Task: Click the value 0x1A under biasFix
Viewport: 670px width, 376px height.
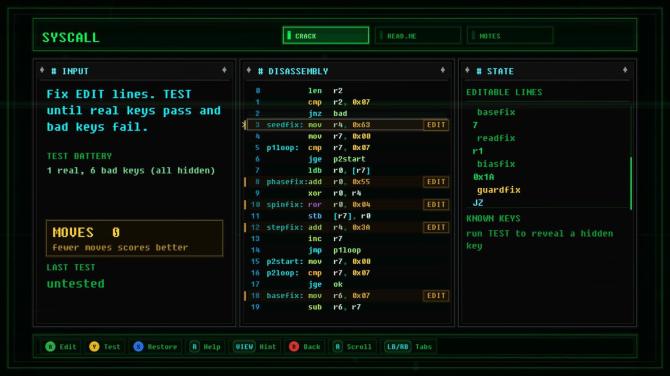Action: [483, 177]
